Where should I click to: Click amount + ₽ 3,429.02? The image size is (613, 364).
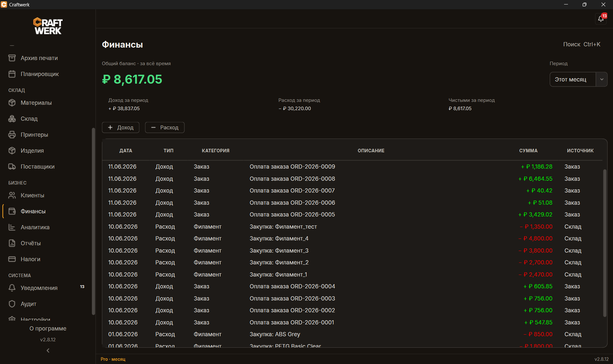[535, 215]
